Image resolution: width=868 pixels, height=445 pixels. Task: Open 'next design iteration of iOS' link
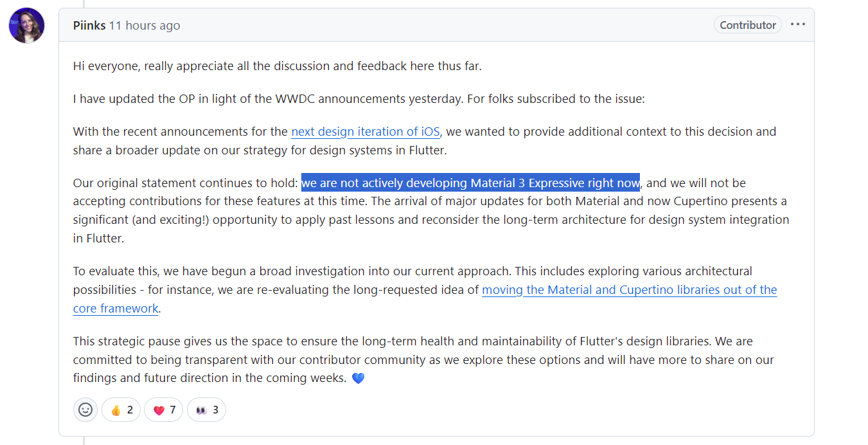pos(366,132)
